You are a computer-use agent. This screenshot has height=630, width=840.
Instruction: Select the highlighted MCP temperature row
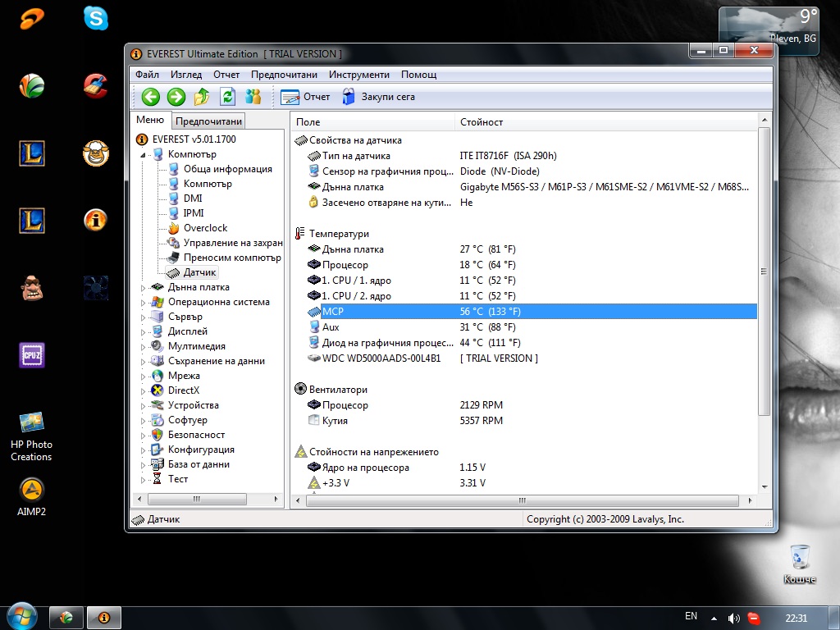click(532, 311)
